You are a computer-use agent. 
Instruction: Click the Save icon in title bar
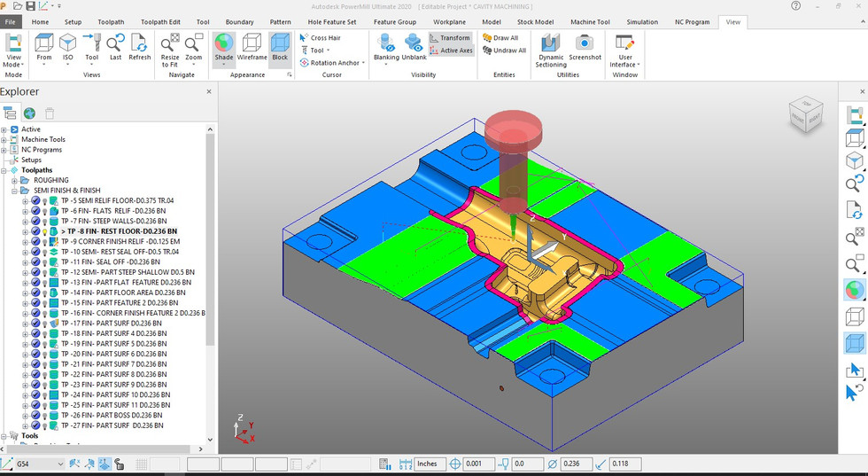click(x=30, y=6)
